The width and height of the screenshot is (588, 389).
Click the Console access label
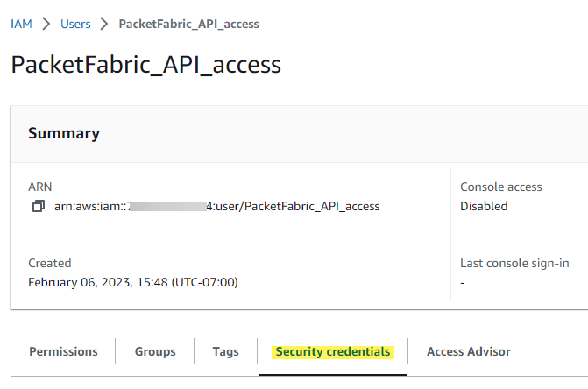501,187
